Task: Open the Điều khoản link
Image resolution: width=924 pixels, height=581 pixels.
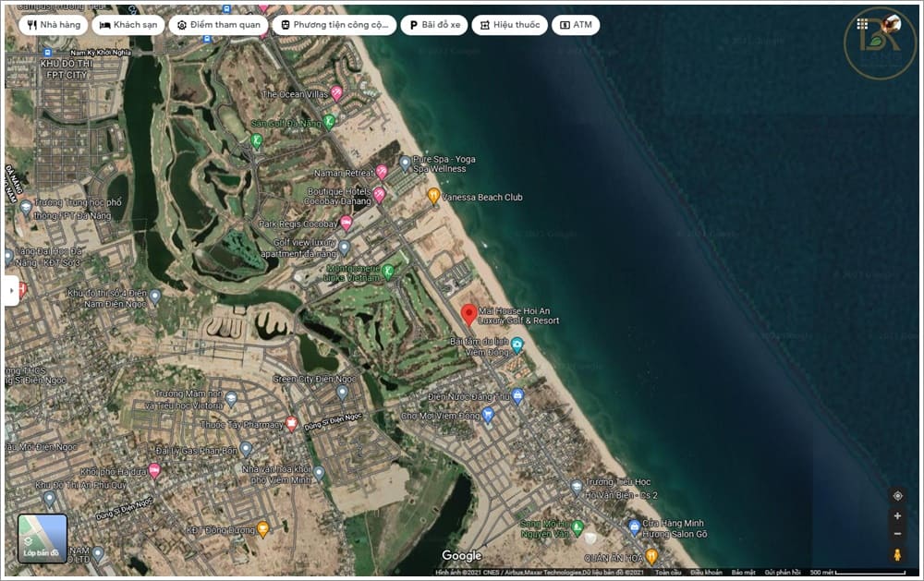Action: point(706,572)
